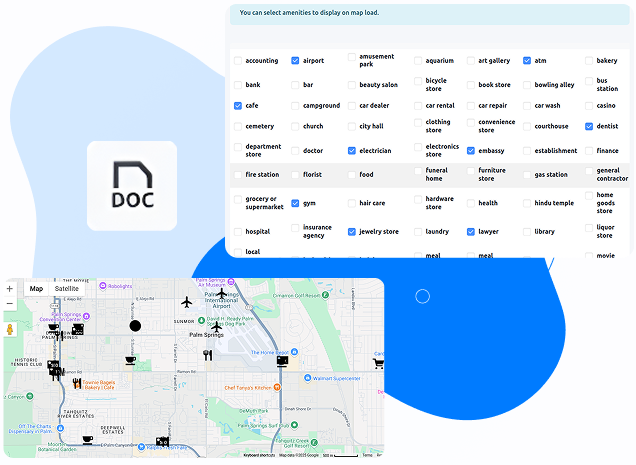Click the monitor marker near Home Depot

(x=282, y=362)
